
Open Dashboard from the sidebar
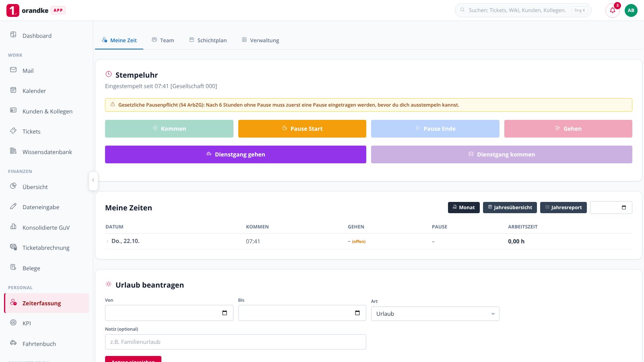[x=46, y=35]
